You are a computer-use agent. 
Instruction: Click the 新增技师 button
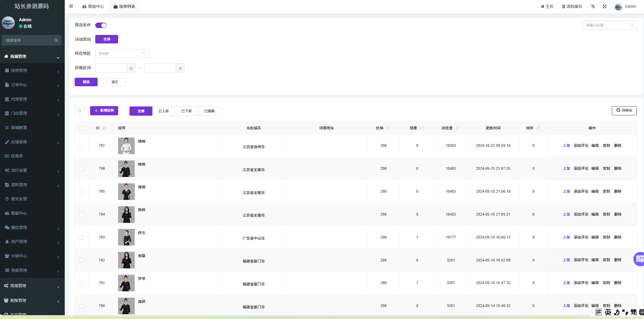coord(104,111)
